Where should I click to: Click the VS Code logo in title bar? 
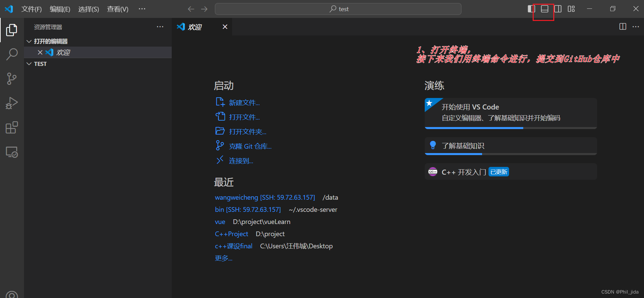pos(9,9)
